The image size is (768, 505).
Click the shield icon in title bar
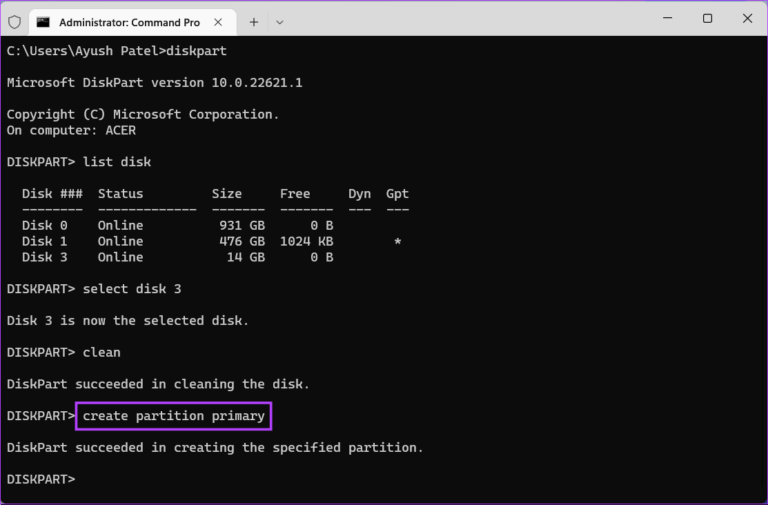[x=15, y=22]
